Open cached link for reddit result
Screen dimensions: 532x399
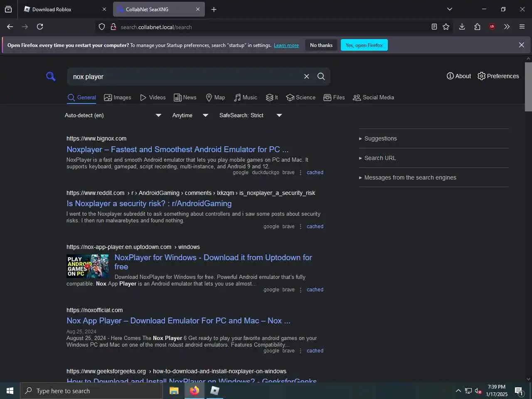(x=315, y=227)
